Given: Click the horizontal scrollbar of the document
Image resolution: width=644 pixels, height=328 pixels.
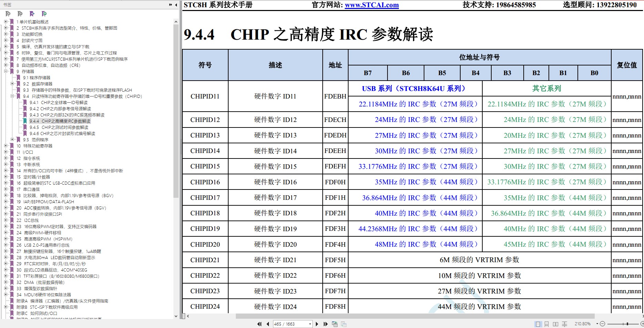Looking at the screenshot, I should click(x=415, y=316).
